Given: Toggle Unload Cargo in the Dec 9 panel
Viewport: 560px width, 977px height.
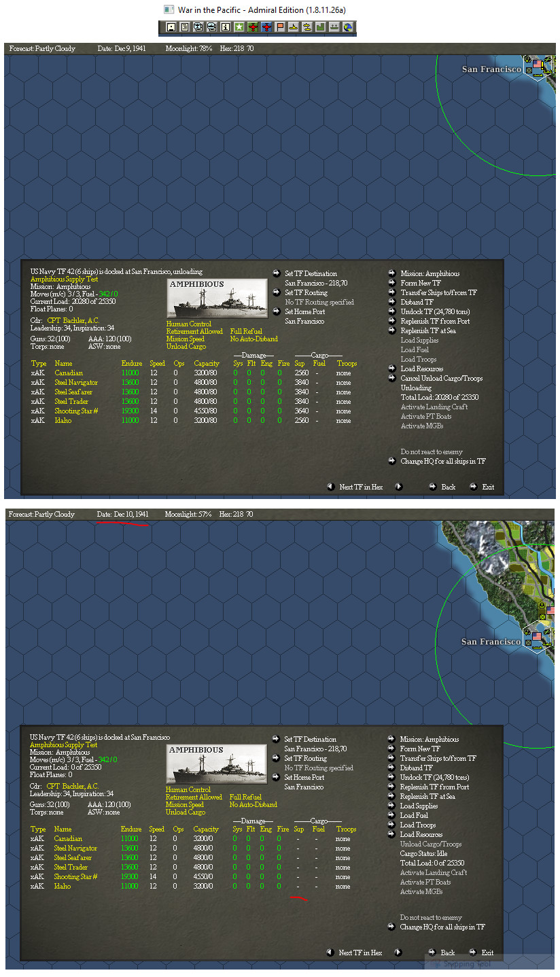Looking at the screenshot, I should pyautogui.click(x=186, y=346).
